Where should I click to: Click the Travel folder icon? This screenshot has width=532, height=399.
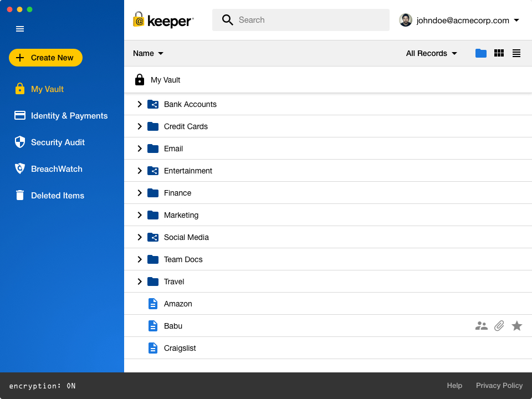coord(153,282)
